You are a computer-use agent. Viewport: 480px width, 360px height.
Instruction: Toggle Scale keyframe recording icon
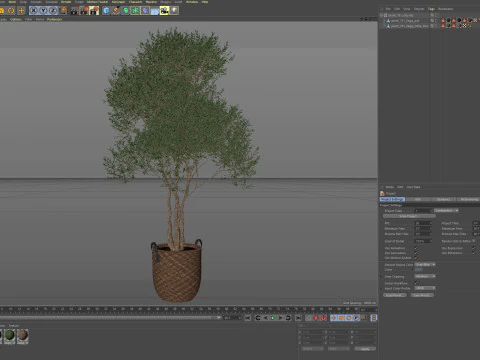click(x=341, y=318)
